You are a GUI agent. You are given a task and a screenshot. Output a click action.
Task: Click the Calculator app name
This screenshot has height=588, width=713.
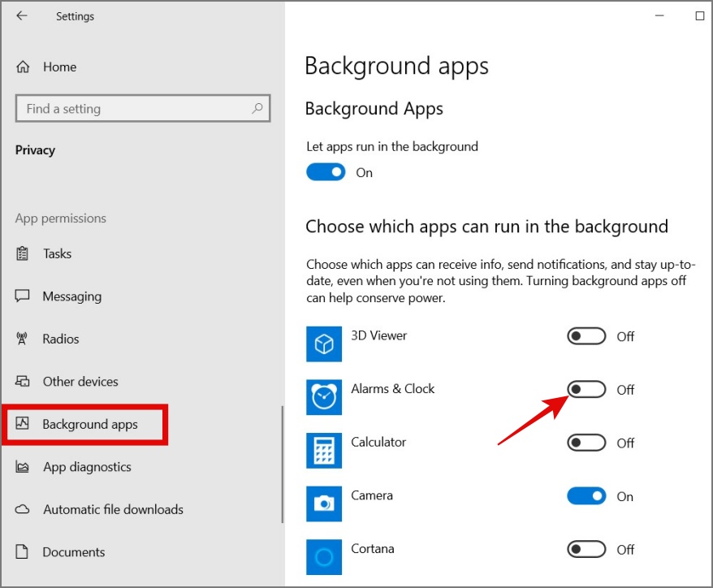tap(378, 442)
